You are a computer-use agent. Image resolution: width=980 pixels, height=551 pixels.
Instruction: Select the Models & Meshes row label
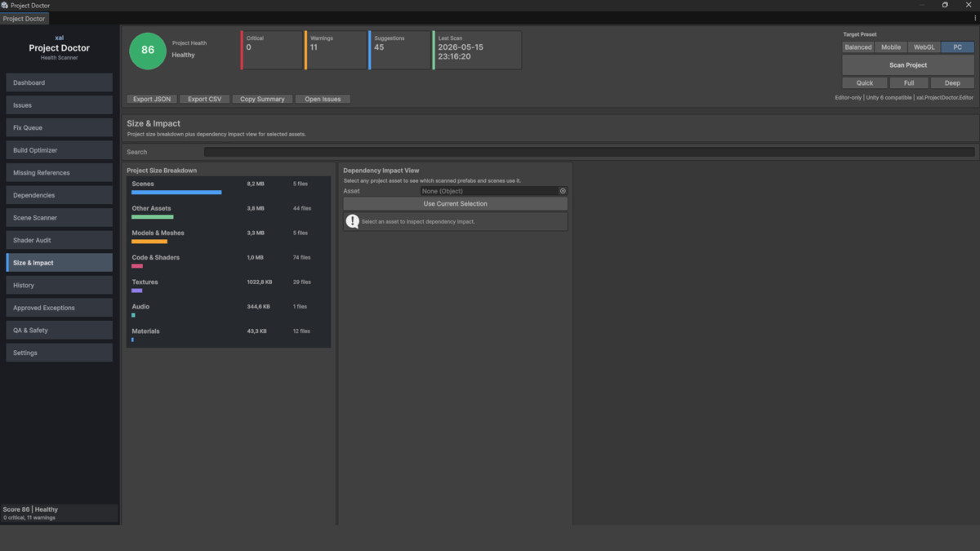[158, 233]
